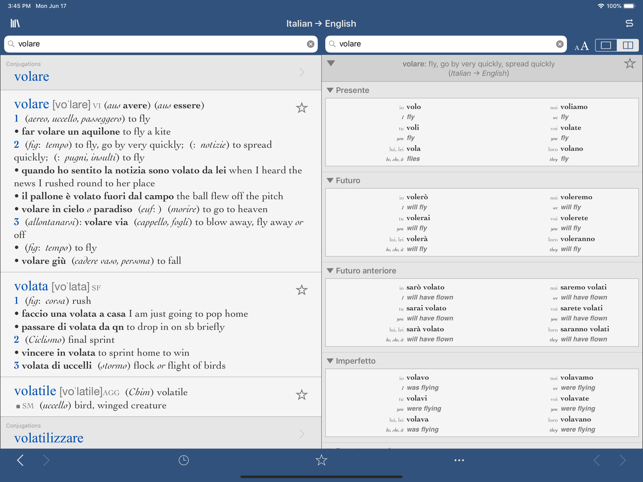Viewport: 643px width, 482px height.
Task: Collapse the Presente conjugation section
Action: [331, 90]
